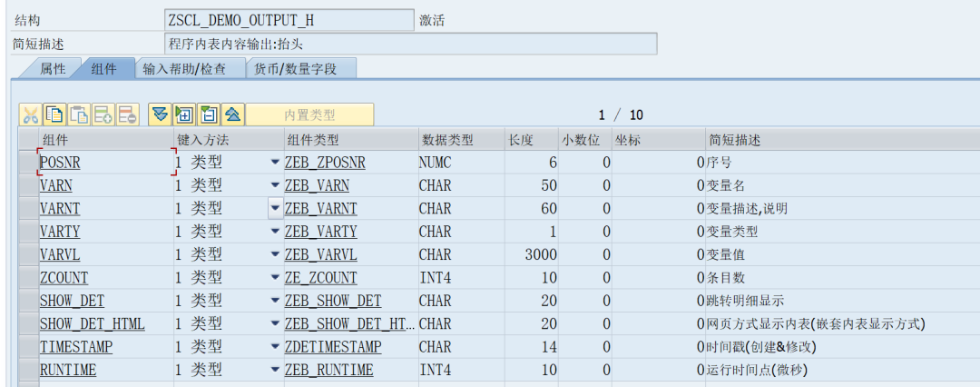Click the VARVL component cell
This screenshot has height=387, width=980.
tap(106, 255)
